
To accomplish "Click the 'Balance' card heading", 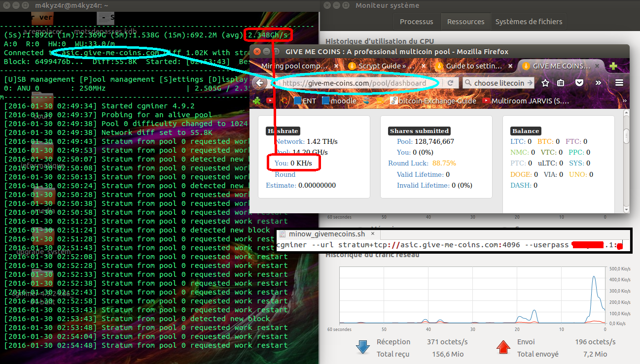I will (x=526, y=131).
